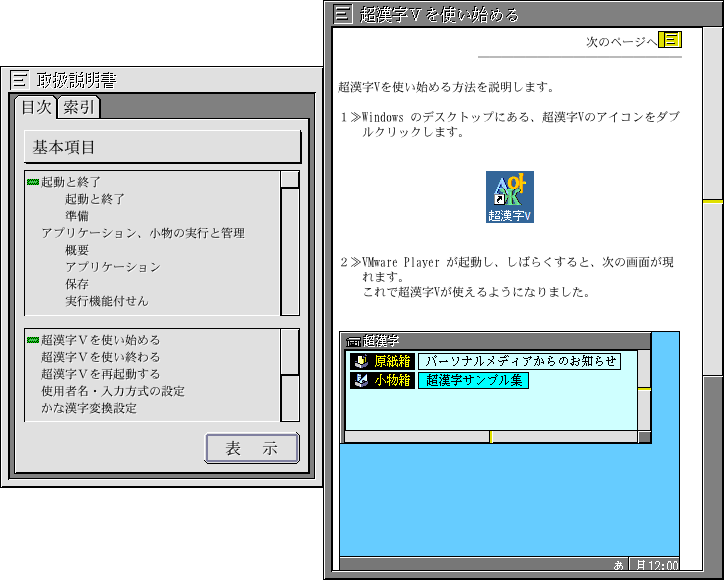The height and width of the screenshot is (580, 724).
Task: Open パーソナルメディアからのお知らせ item
Action: 519,361
